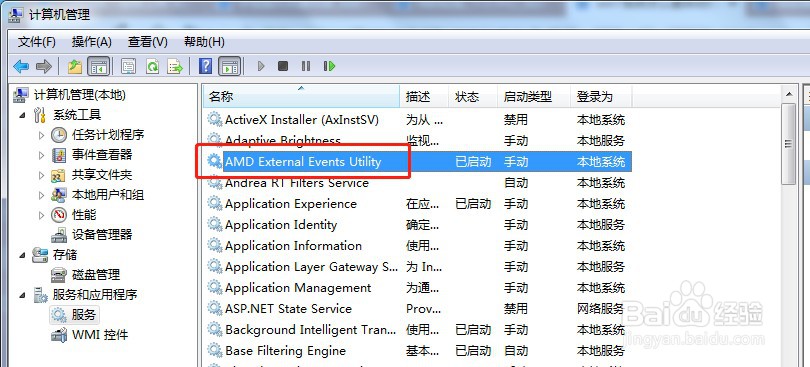Select Application Information service row
Viewport: 810px width, 367px height.
(418, 246)
